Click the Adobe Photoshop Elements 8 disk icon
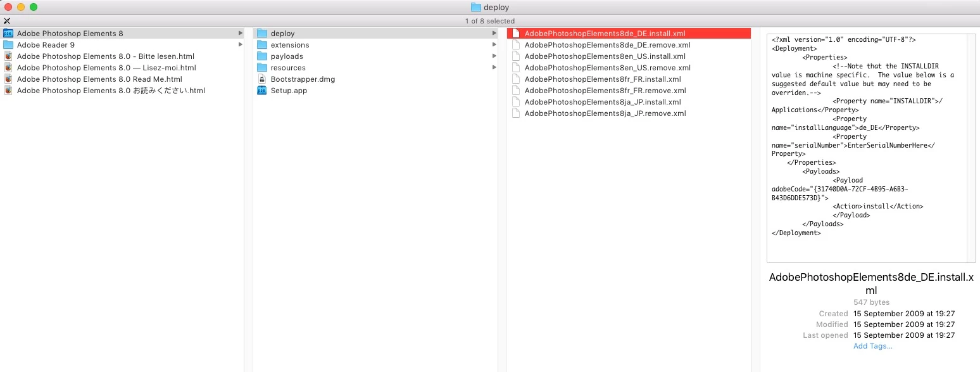The width and height of the screenshot is (980, 372). click(x=8, y=34)
